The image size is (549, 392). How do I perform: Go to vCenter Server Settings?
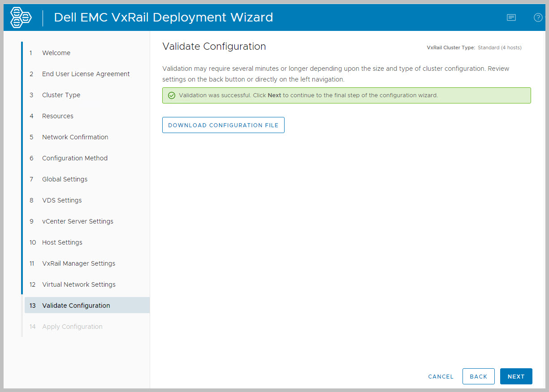78,221
